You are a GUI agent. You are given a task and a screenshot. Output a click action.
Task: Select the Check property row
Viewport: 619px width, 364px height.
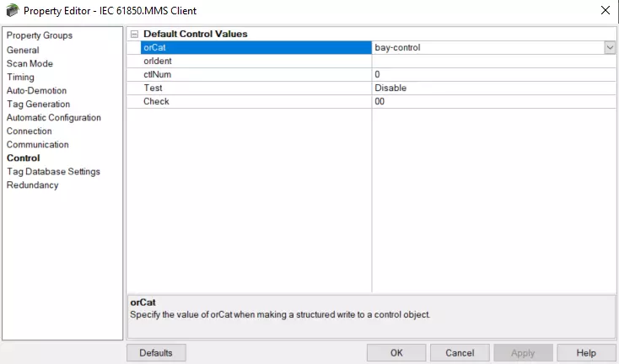pos(256,101)
